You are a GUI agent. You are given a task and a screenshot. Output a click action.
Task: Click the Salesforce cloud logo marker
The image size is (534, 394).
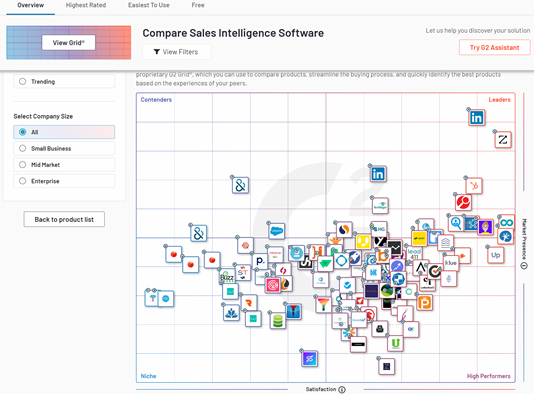tap(277, 231)
